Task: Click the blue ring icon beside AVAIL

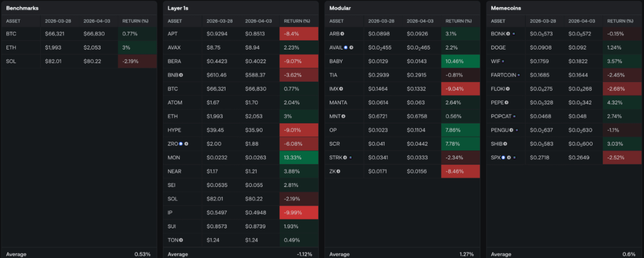Action: pyautogui.click(x=346, y=47)
